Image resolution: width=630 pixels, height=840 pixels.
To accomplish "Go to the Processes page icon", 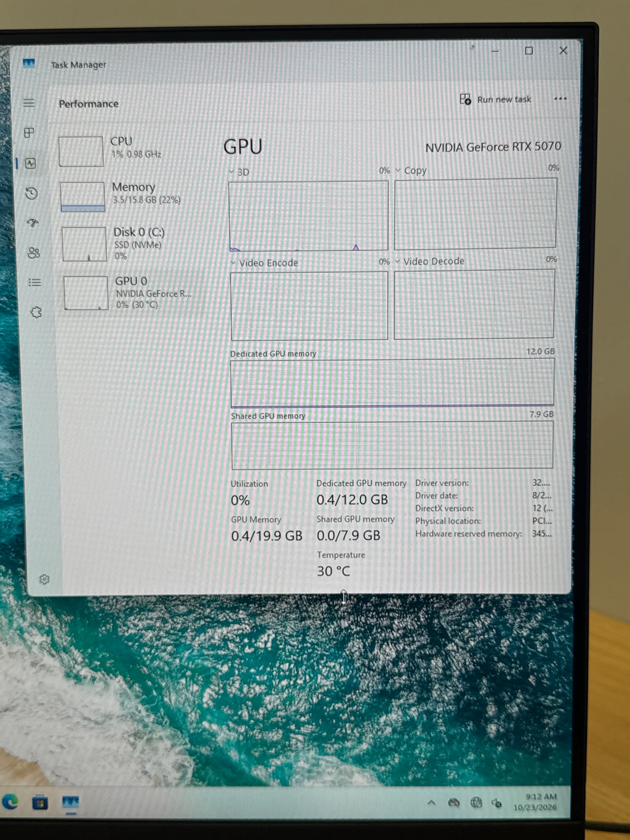I will coord(30,133).
